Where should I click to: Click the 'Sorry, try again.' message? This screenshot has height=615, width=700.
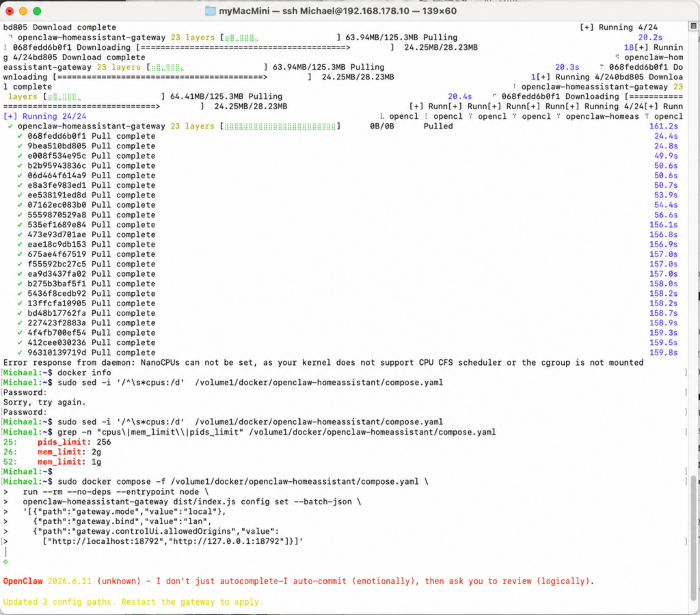44,402
